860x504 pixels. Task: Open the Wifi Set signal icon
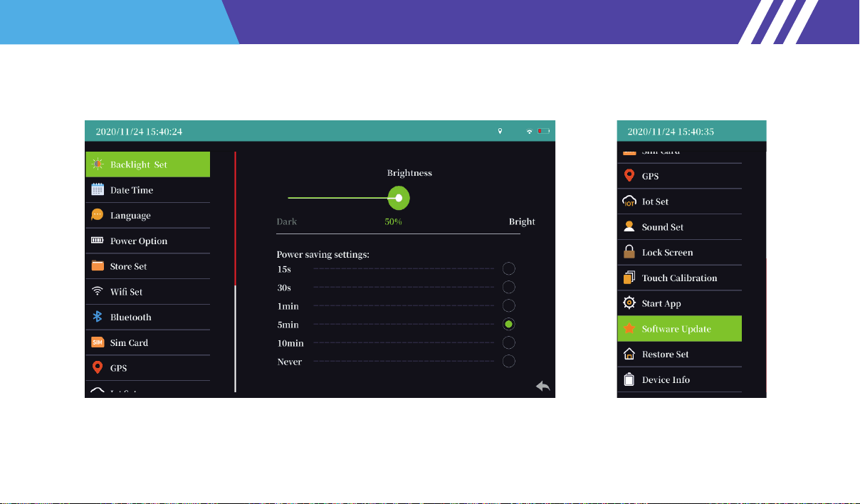coord(98,292)
